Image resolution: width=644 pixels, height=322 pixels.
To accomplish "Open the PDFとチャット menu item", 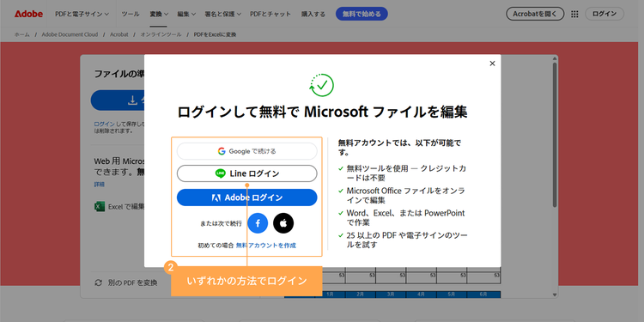I will 270,14.
